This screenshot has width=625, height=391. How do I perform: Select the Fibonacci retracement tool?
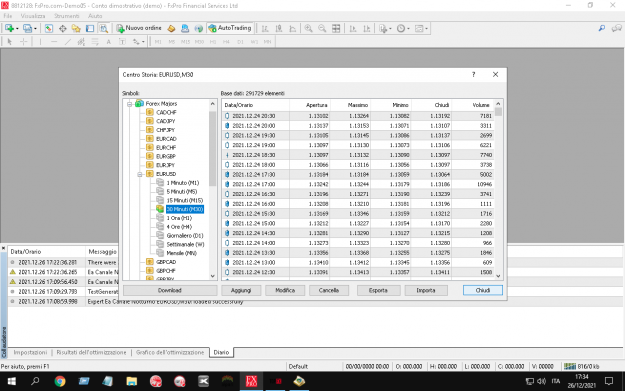tap(95, 41)
